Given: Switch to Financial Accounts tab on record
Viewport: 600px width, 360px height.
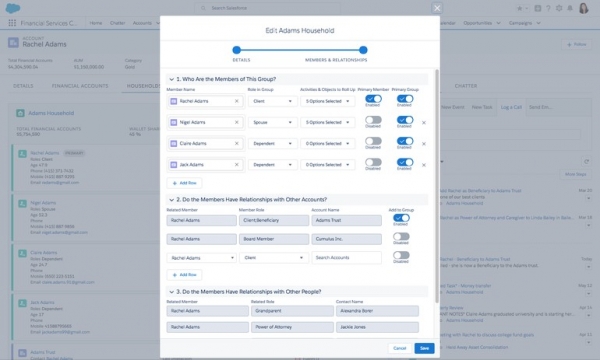Looking at the screenshot, I should pos(80,86).
